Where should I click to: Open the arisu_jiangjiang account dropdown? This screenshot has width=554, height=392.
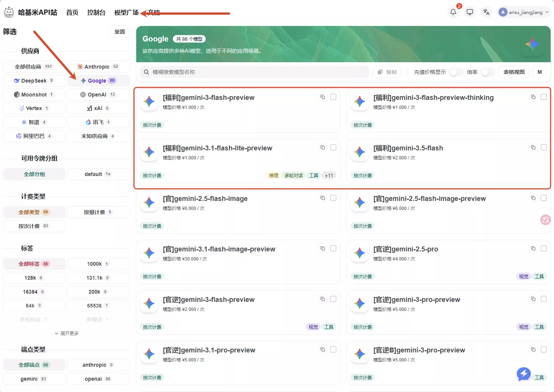523,12
